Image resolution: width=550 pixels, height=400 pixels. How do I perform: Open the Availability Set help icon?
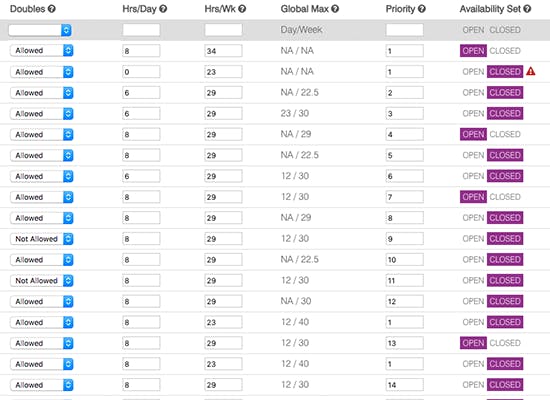pos(527,9)
